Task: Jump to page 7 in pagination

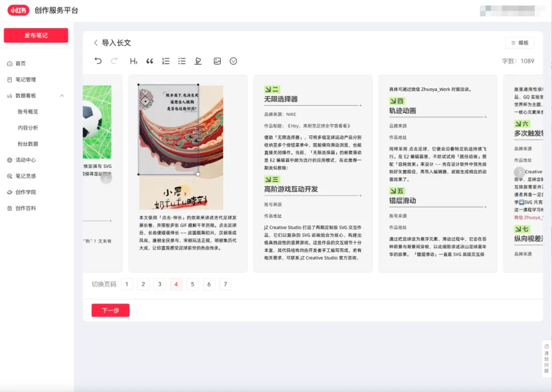Action: point(225,284)
